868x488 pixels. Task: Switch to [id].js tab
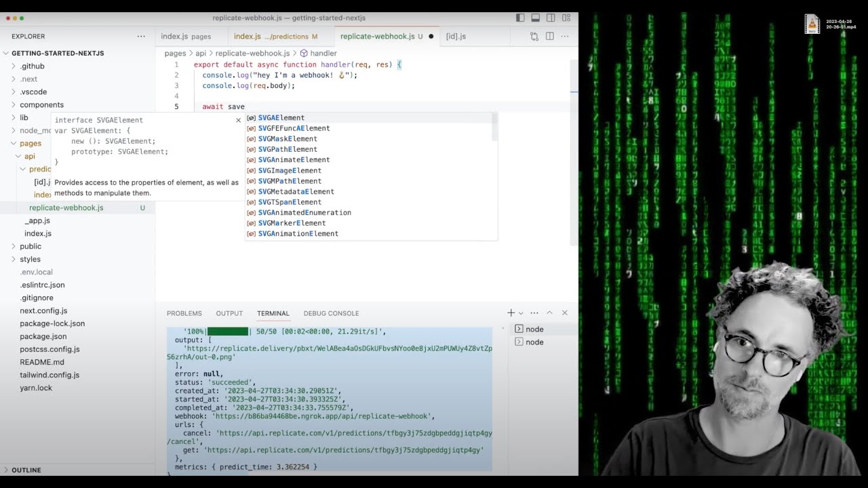coord(456,37)
